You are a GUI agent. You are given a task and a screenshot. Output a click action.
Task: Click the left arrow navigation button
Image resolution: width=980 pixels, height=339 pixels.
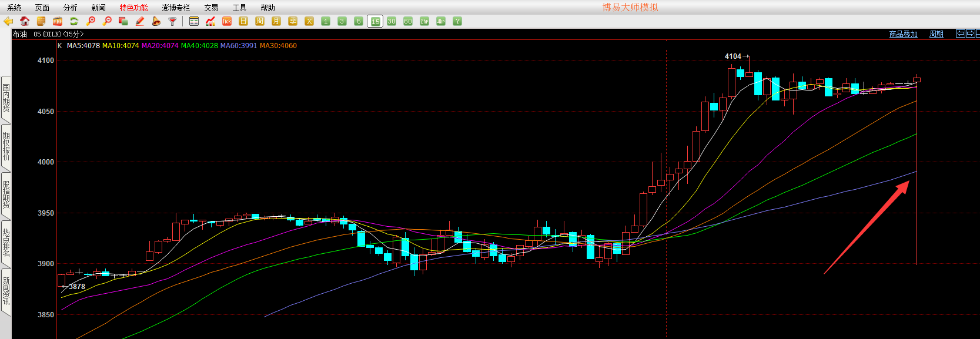(x=960, y=33)
